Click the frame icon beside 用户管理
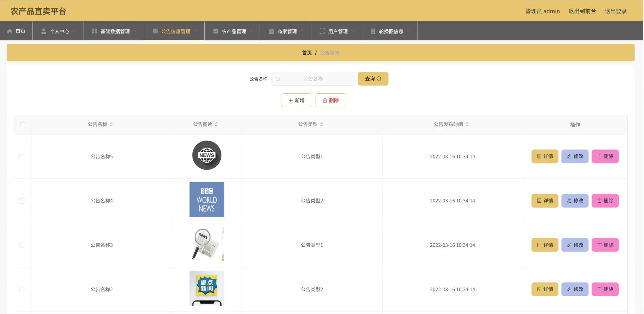This screenshot has height=314, width=644. tap(322, 31)
